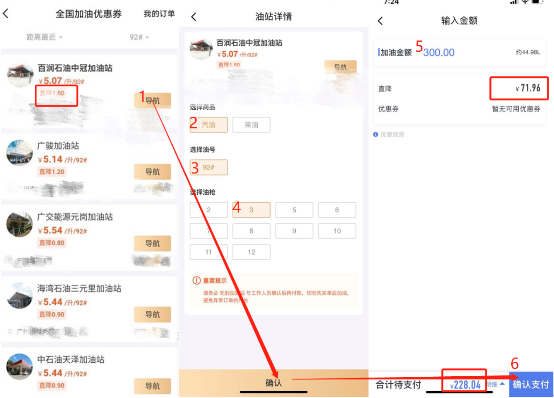The image size is (554, 398).
Task: Tap 中石油天泽加油站 station name
Action: pos(71,359)
